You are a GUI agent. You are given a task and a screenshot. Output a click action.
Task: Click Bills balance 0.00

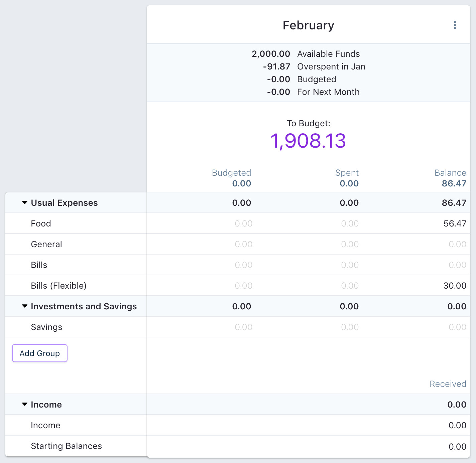(x=457, y=265)
